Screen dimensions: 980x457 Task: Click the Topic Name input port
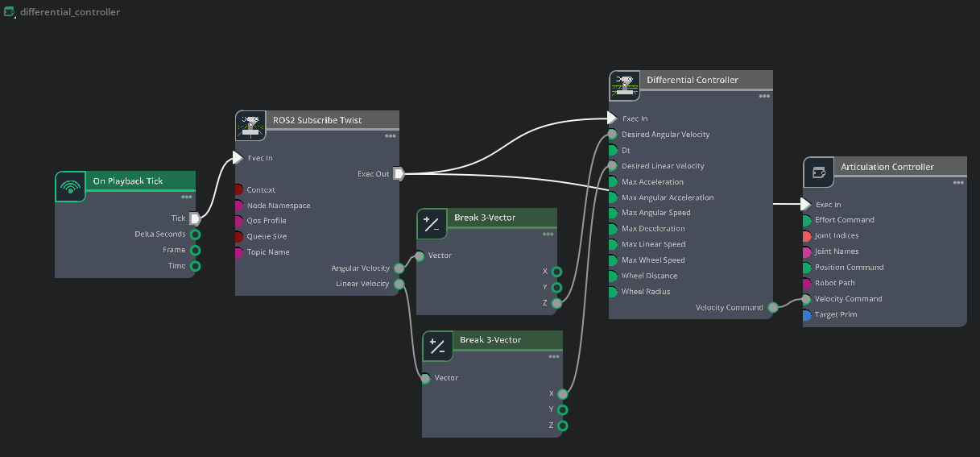[x=238, y=252]
